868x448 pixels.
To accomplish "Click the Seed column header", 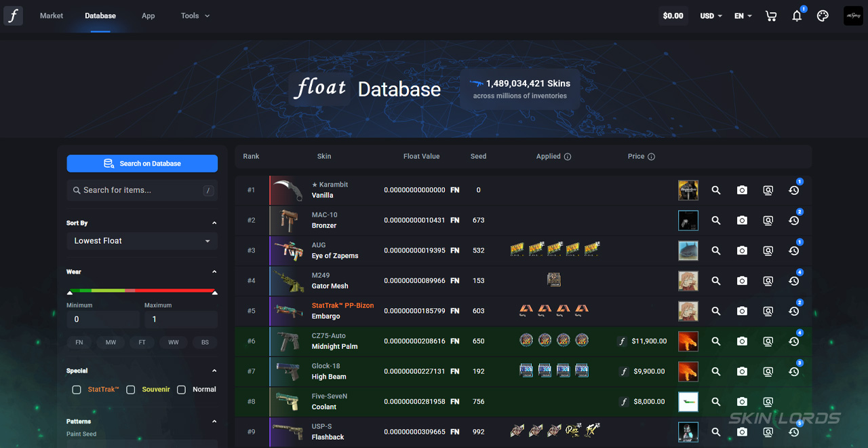I will click(478, 157).
